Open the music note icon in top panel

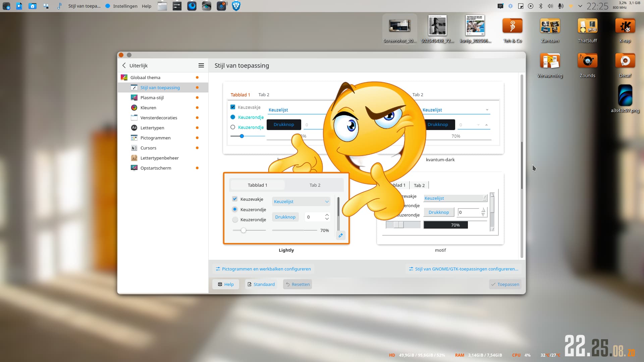pyautogui.click(x=59, y=6)
